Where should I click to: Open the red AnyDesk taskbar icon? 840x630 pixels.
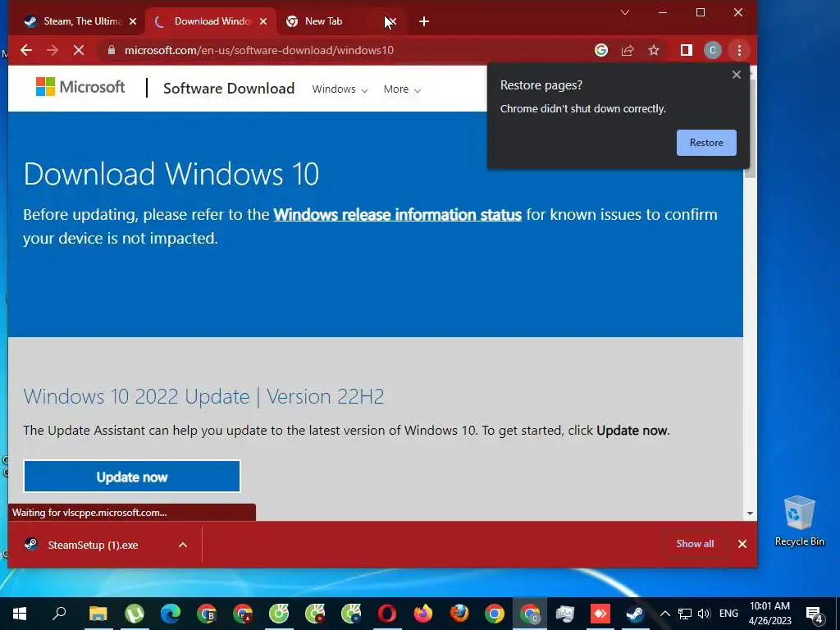click(x=600, y=614)
